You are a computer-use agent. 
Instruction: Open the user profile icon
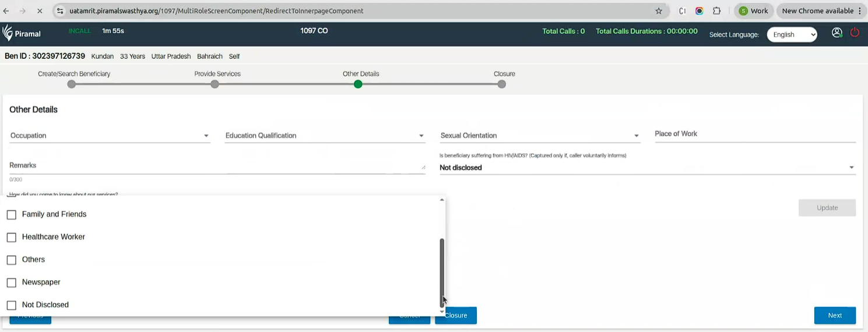click(837, 33)
